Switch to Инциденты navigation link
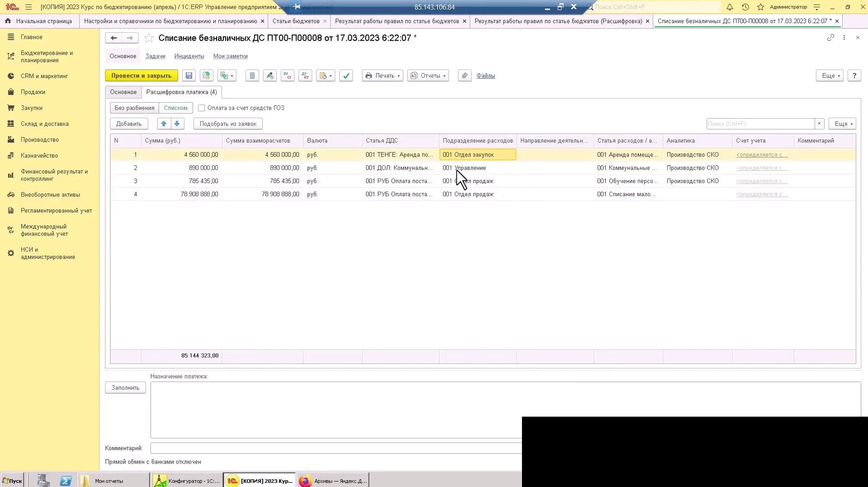The image size is (868, 487). [189, 56]
